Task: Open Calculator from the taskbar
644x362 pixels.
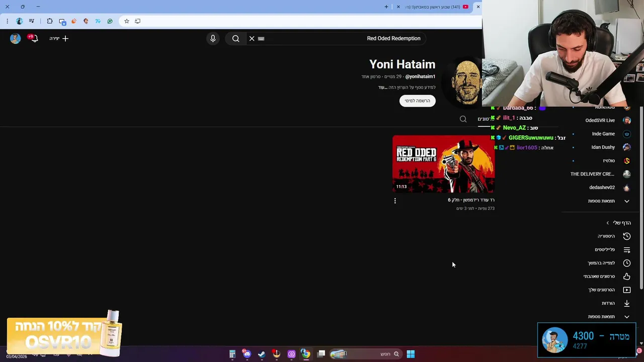Action: coord(232,354)
